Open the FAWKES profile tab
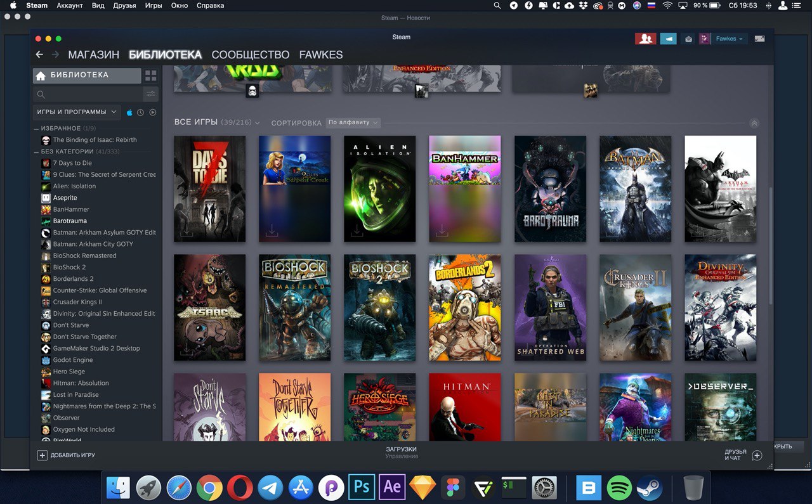 321,55
